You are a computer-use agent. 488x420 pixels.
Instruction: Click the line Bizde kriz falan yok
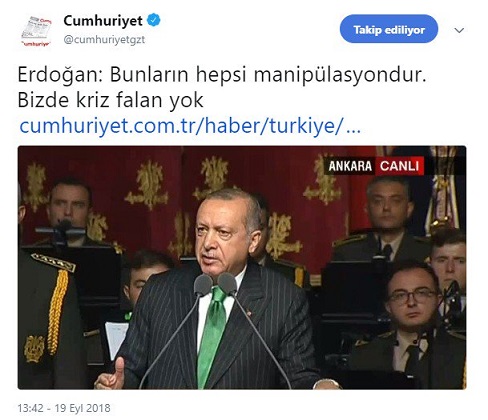tap(110, 100)
